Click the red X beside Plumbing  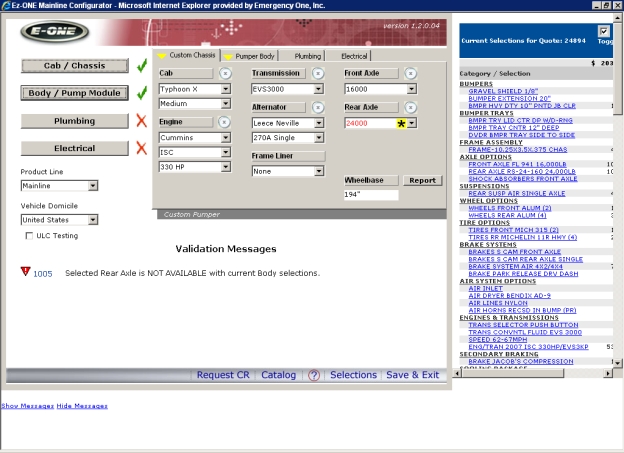point(142,121)
